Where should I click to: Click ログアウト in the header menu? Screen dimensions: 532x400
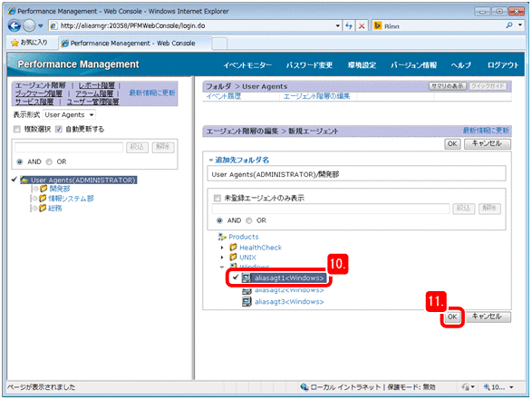(x=503, y=65)
